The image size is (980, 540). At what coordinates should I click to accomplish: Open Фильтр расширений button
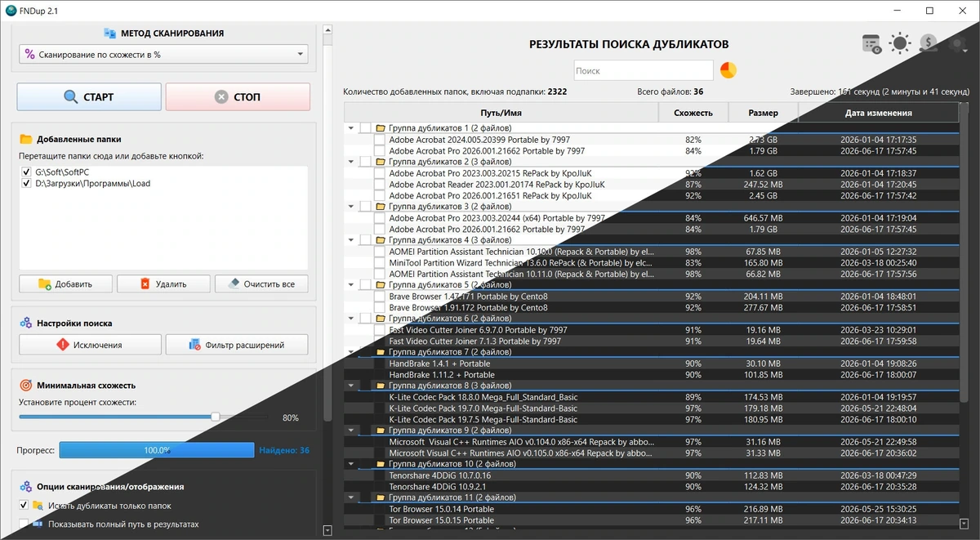click(x=237, y=345)
